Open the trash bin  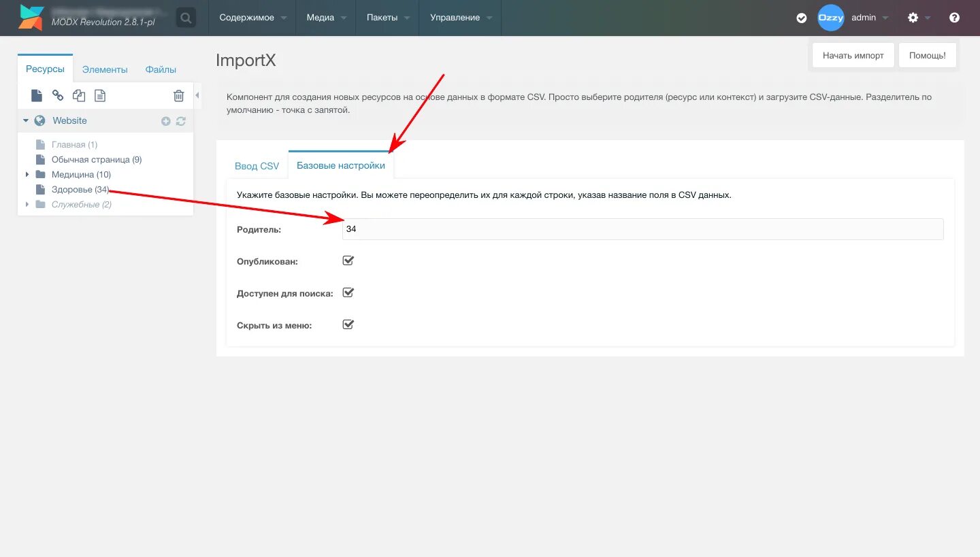click(x=179, y=95)
